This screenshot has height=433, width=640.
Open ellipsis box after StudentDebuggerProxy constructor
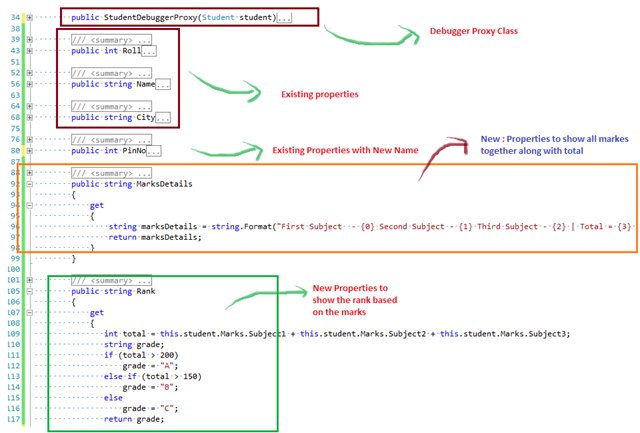coord(284,19)
